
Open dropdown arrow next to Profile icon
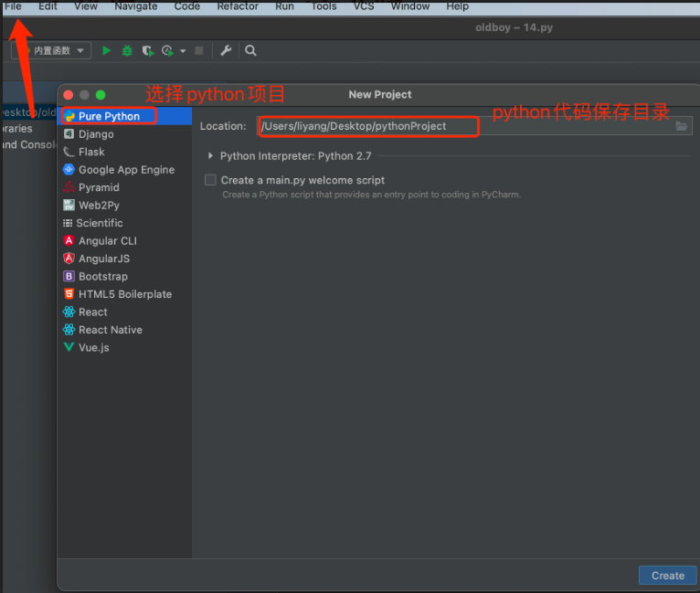pos(183,51)
